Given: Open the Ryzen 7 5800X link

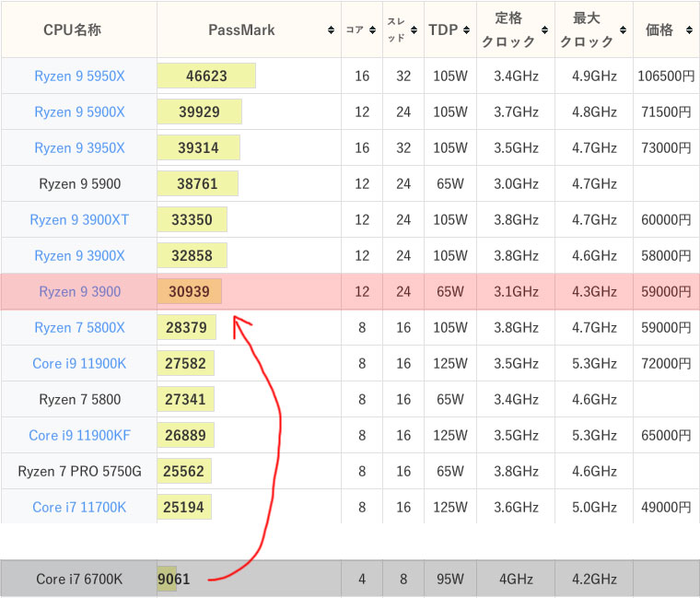Looking at the screenshot, I should [x=79, y=327].
